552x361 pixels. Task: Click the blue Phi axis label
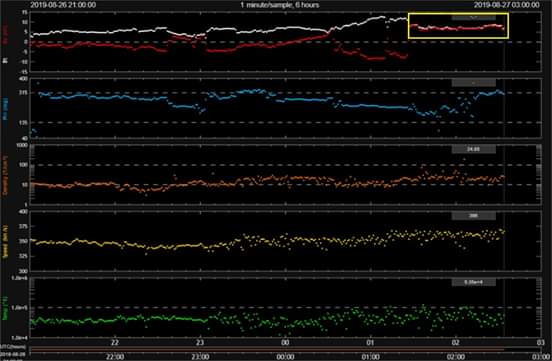(5, 109)
